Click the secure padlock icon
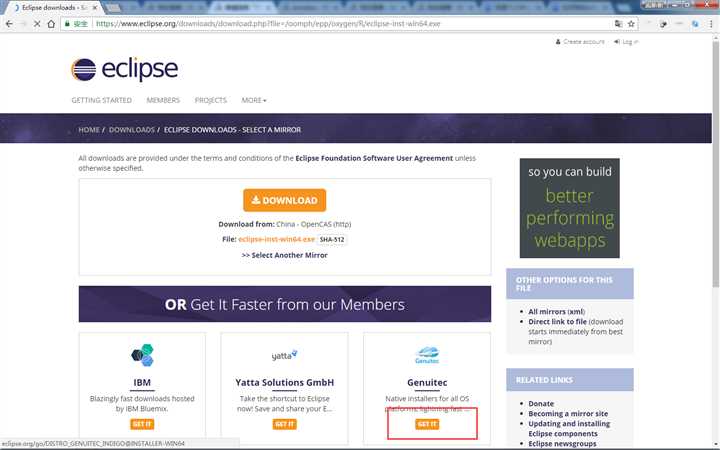The height and width of the screenshot is (450, 720). 68,24
